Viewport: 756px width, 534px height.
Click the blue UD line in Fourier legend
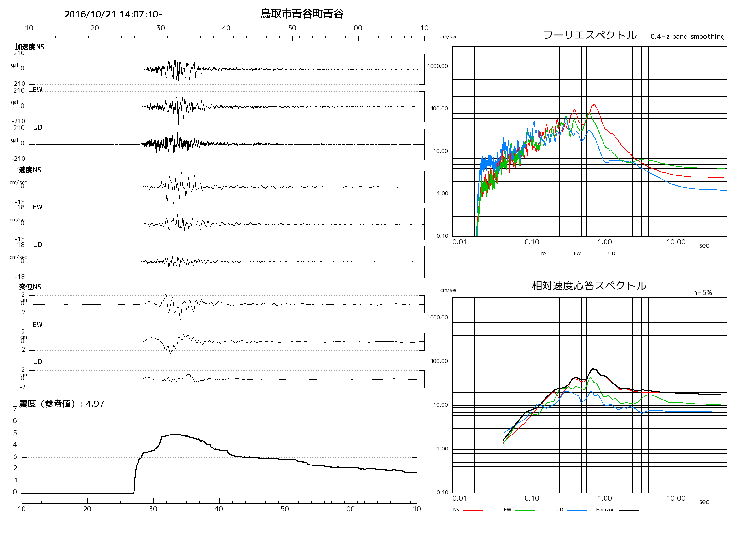click(x=629, y=254)
